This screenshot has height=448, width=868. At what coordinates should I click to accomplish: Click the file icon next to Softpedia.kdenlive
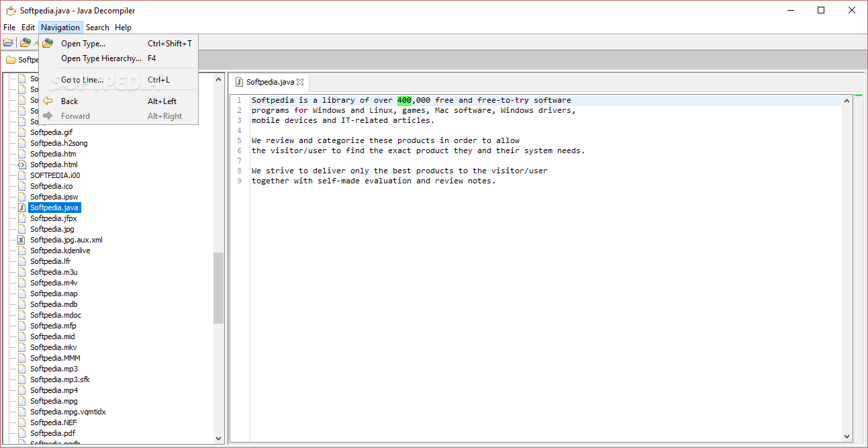21,251
